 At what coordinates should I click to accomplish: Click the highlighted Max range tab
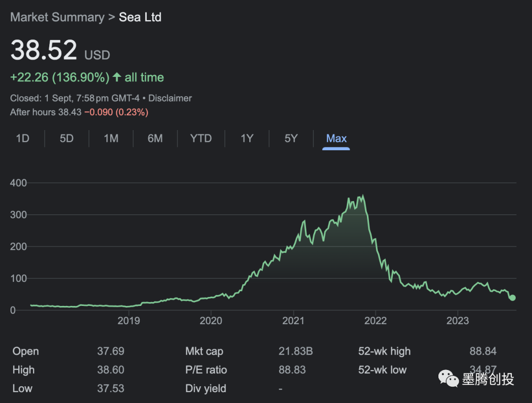[x=336, y=138]
